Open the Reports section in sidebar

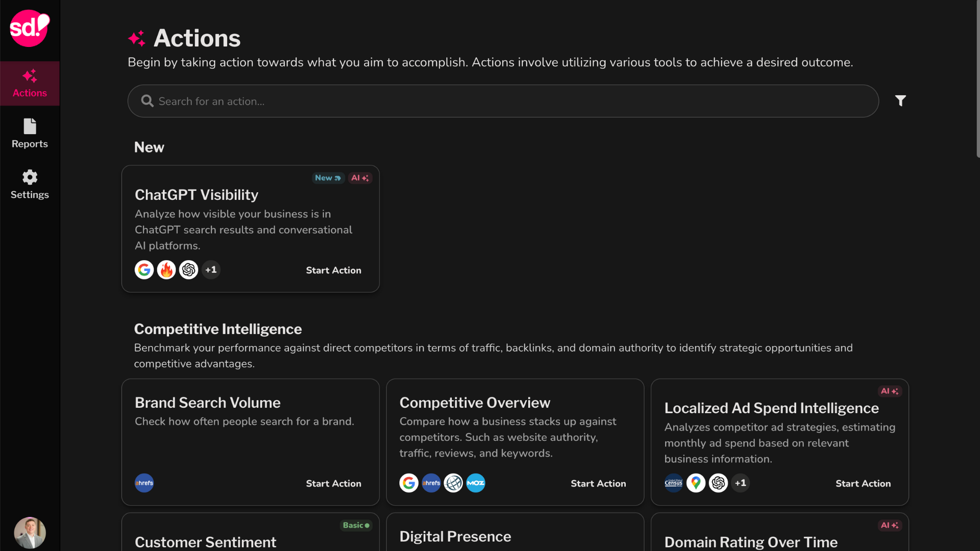pos(30,134)
